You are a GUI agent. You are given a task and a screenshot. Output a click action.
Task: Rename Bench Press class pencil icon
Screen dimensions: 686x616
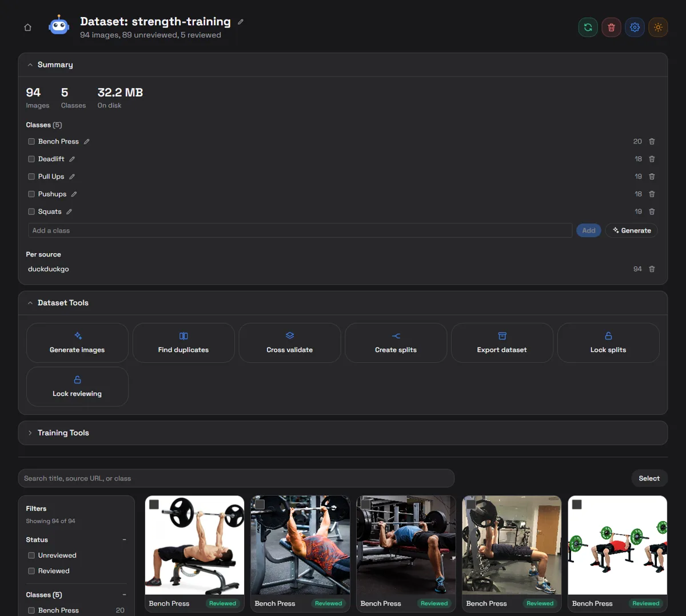point(87,142)
